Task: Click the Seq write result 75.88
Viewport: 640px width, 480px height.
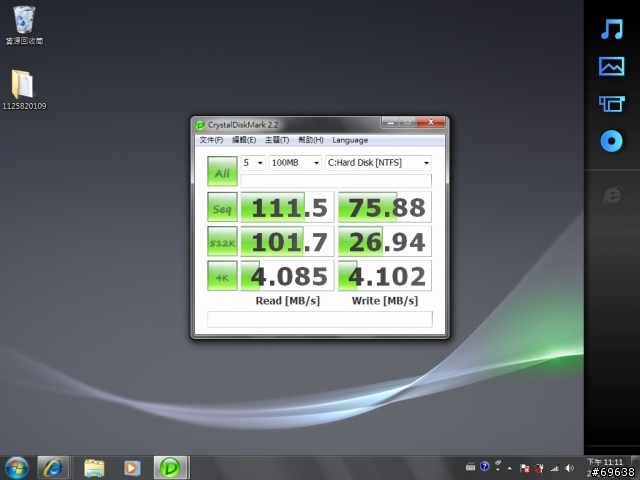Action: pos(385,207)
